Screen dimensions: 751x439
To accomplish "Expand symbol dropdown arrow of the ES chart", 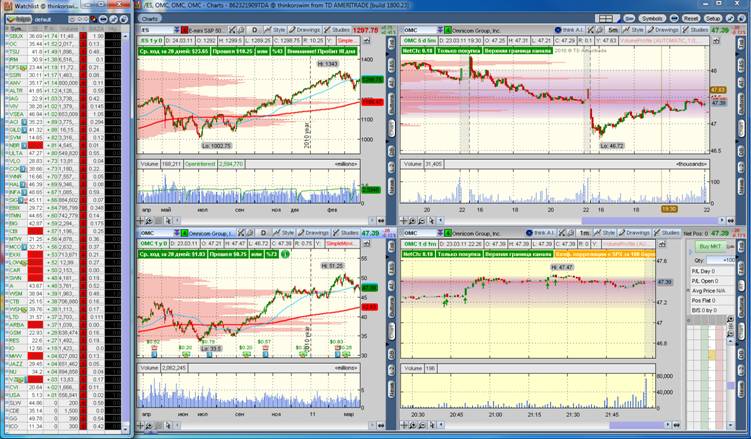I will click(x=177, y=30).
